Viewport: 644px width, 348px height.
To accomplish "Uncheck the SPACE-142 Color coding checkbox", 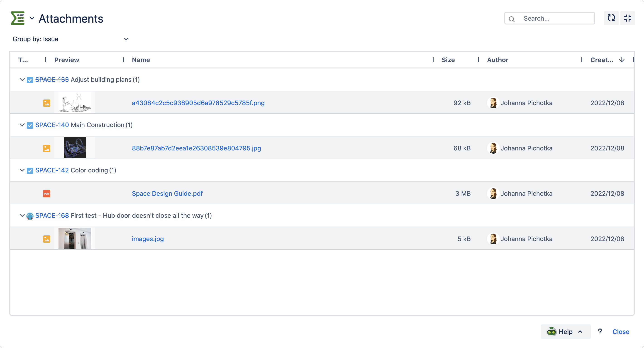I will [x=30, y=171].
